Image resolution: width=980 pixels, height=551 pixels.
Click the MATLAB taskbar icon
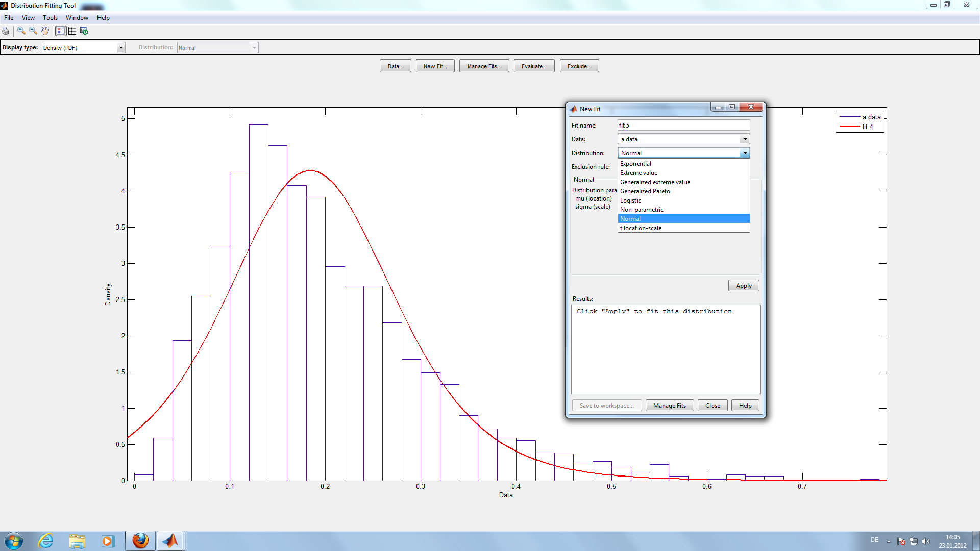point(170,541)
